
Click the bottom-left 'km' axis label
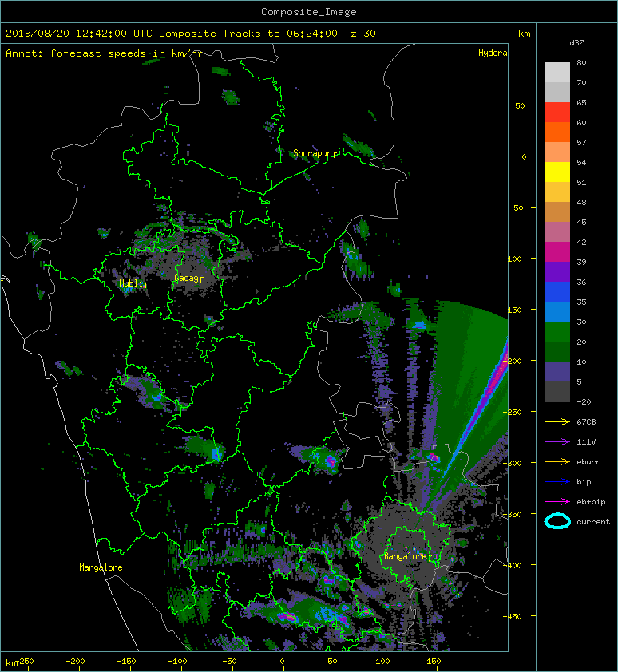[12, 663]
